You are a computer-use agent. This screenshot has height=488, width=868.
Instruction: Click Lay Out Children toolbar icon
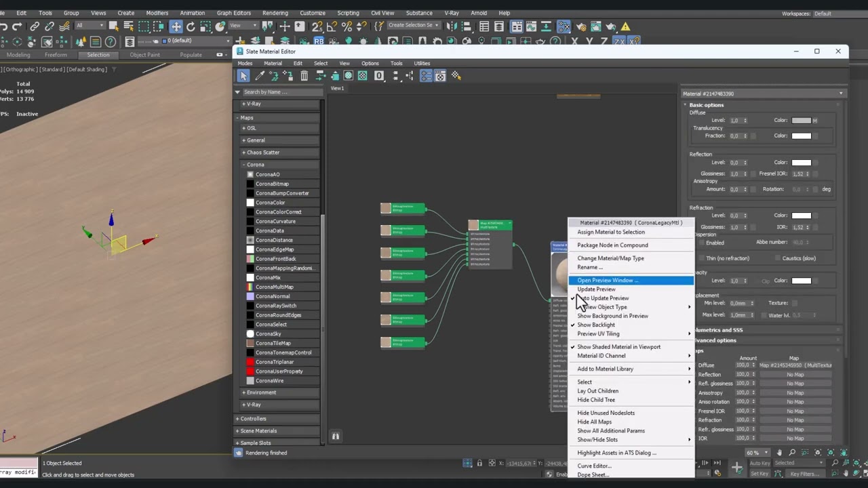[x=409, y=76]
